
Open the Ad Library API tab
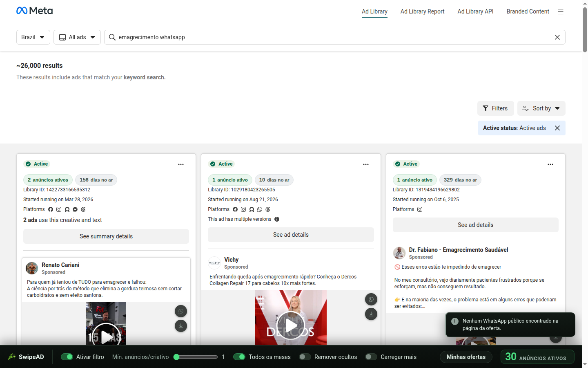click(x=475, y=11)
